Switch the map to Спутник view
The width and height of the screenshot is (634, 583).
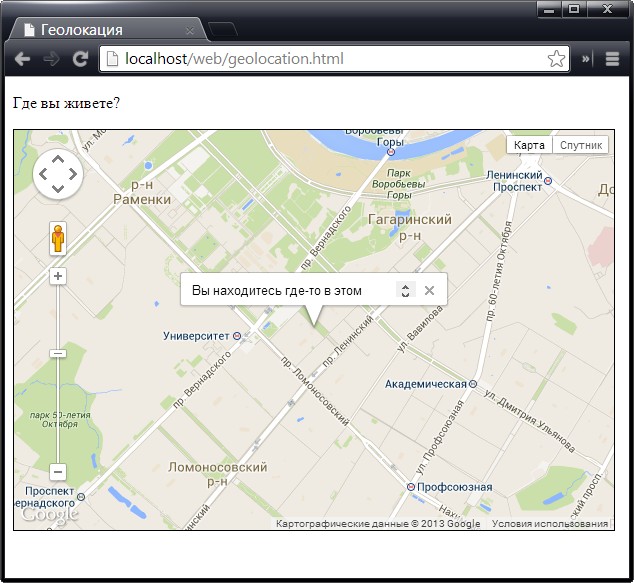[x=581, y=145]
